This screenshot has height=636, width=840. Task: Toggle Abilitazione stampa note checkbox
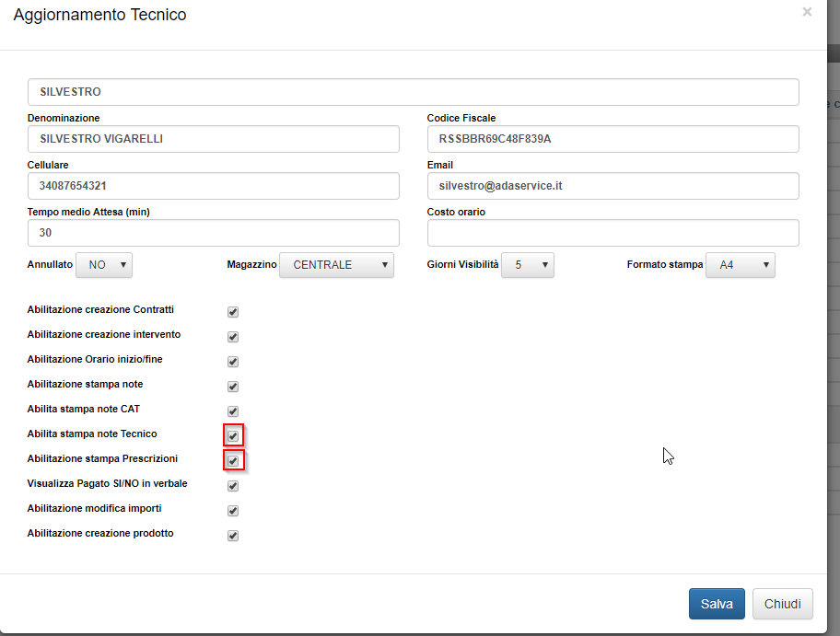pos(233,387)
